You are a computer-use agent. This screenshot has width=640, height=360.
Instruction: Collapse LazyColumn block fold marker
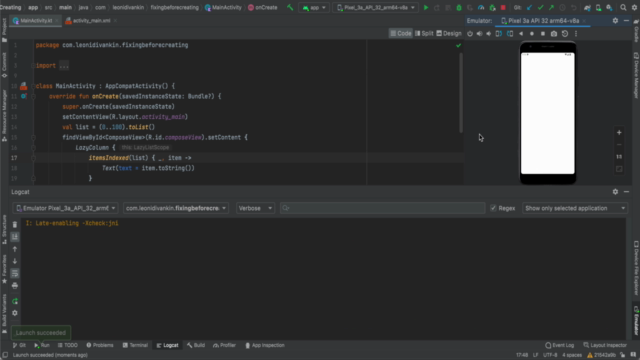(x=33, y=148)
